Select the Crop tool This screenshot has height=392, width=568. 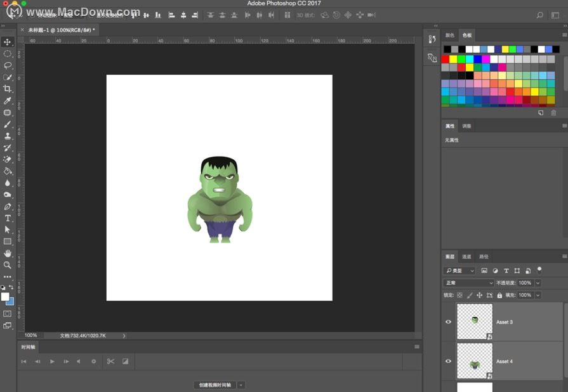(x=7, y=89)
